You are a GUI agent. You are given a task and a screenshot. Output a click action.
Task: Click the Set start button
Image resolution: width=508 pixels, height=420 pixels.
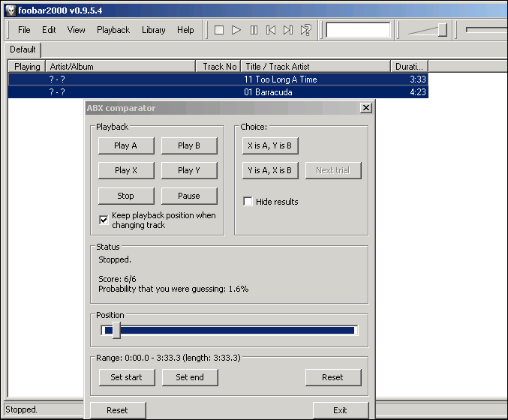(127, 377)
